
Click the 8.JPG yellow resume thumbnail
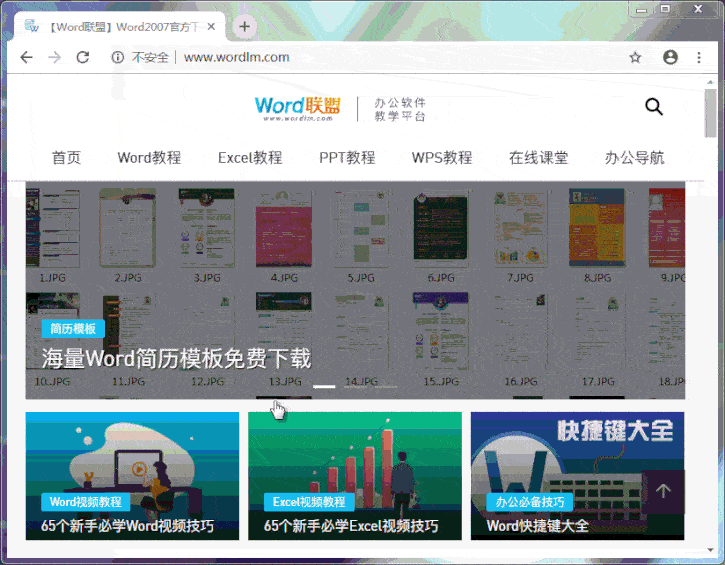point(597,227)
